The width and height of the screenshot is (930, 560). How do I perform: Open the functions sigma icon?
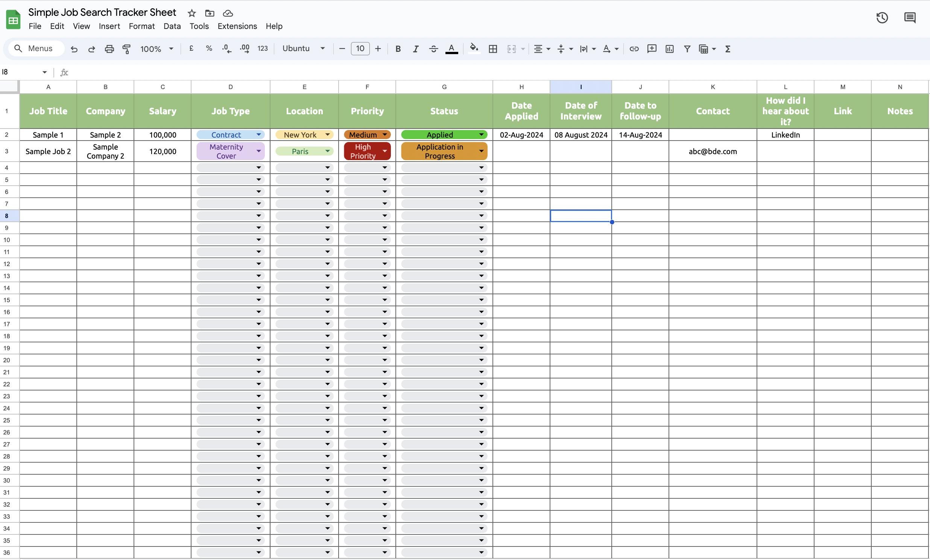(728, 48)
